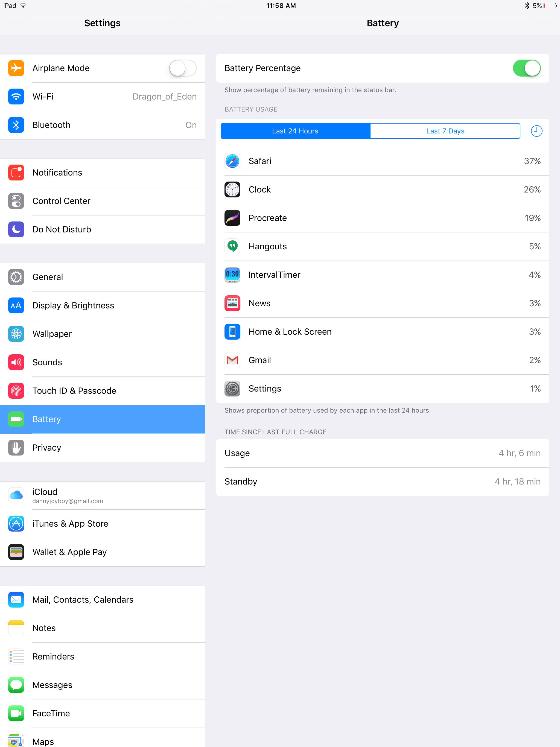Open the battery usage history clock icon
This screenshot has height=747, width=560.
[535, 131]
